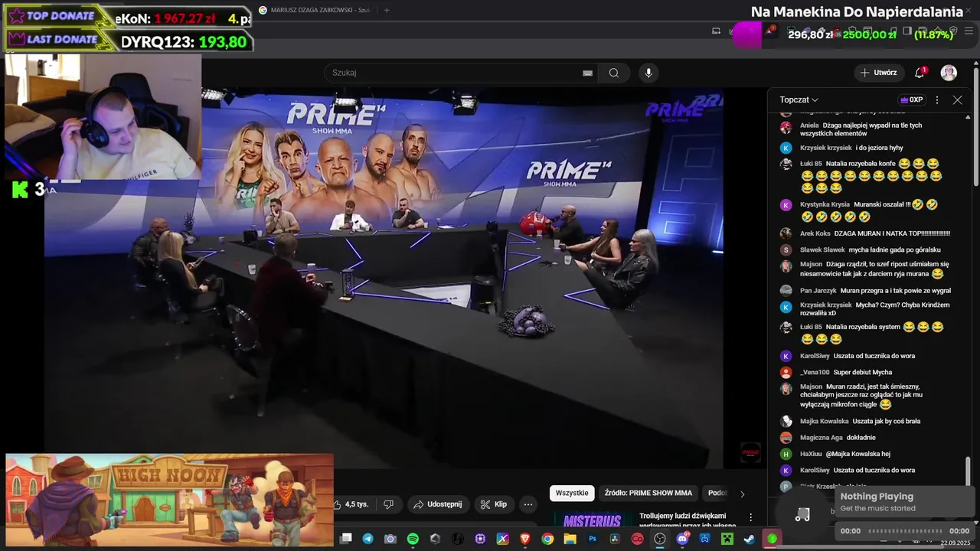Open Spotify from the taskbar
Image resolution: width=980 pixels, height=551 pixels.
(413, 539)
